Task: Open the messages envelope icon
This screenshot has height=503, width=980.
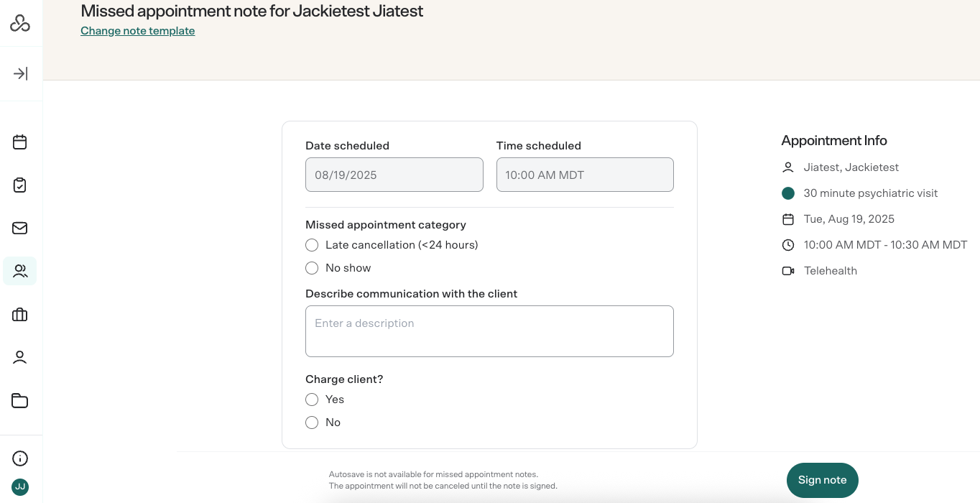Action: tap(20, 229)
